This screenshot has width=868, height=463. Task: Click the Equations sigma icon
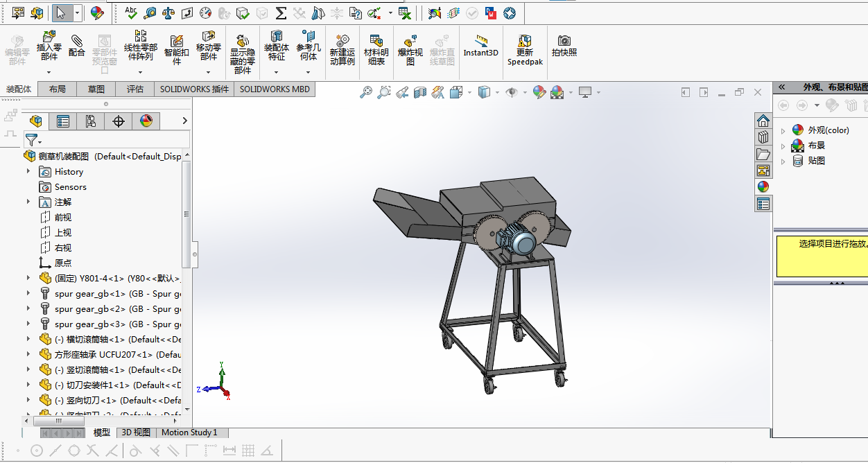coord(281,12)
